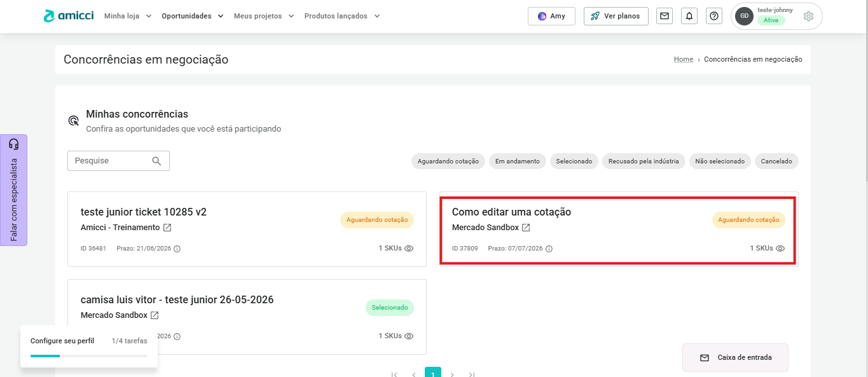The image size is (868, 377).
Task: Click the search magnifier icon
Action: [x=156, y=161]
